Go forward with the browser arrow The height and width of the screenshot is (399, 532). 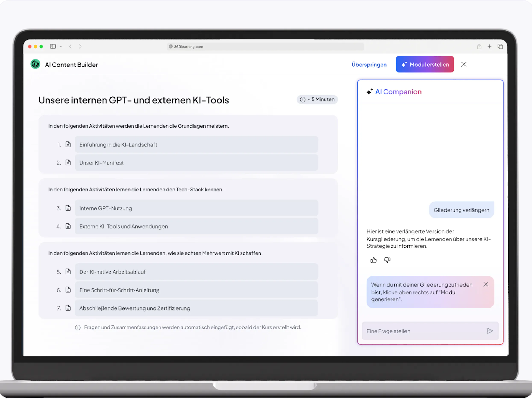tap(80, 46)
